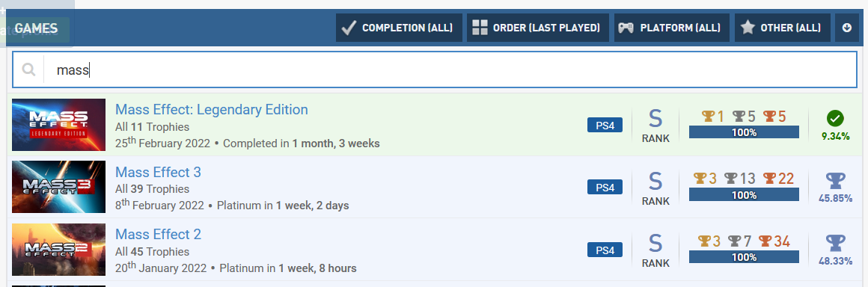This screenshot has width=868, height=287.
Task: Click the Mass Effect 2 cover thumbnail
Action: pyautogui.click(x=58, y=250)
